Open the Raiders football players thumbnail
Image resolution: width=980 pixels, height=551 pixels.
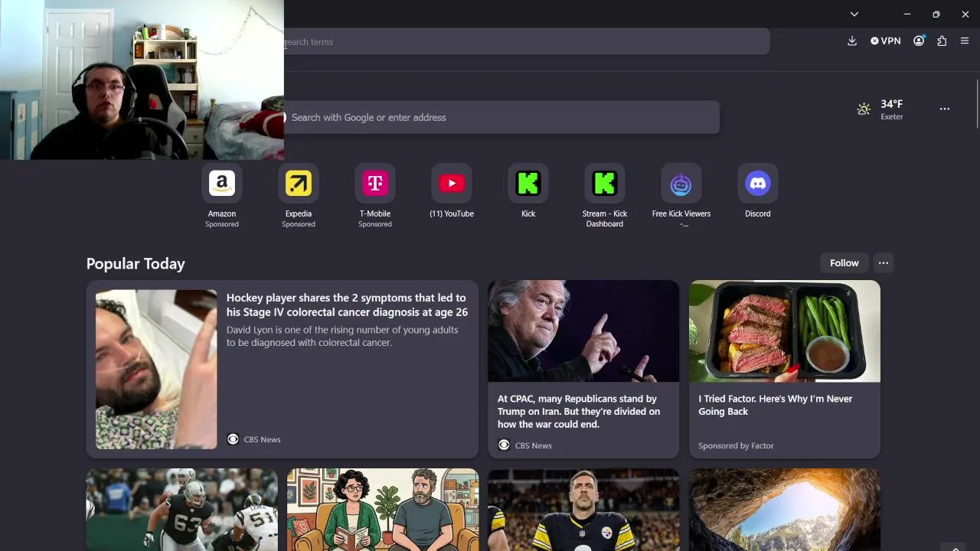point(181,510)
